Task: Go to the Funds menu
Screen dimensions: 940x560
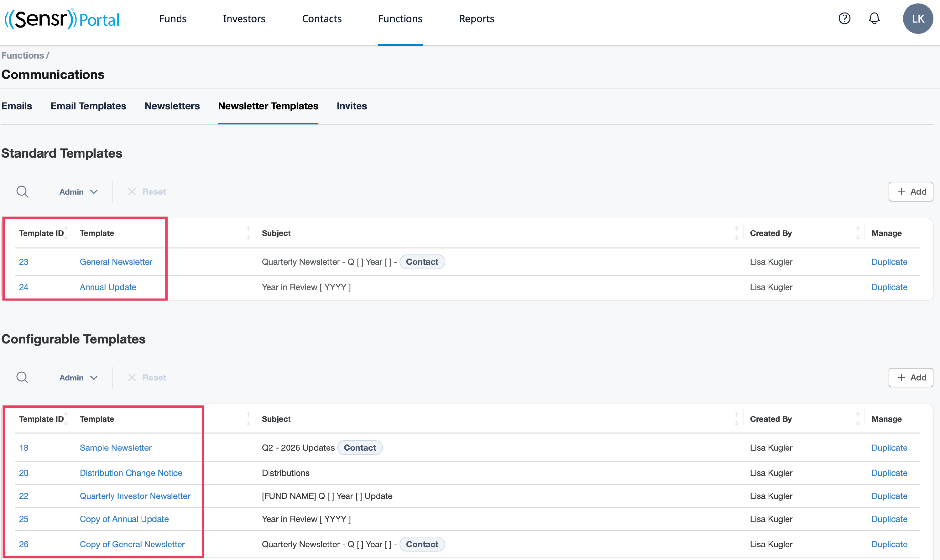Action: tap(173, 18)
